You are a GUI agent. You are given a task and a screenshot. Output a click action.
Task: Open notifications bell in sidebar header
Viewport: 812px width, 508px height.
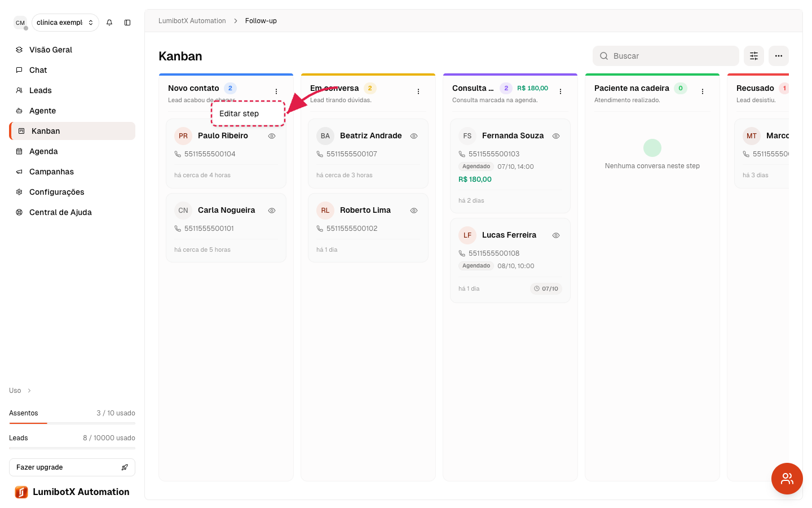click(x=109, y=23)
